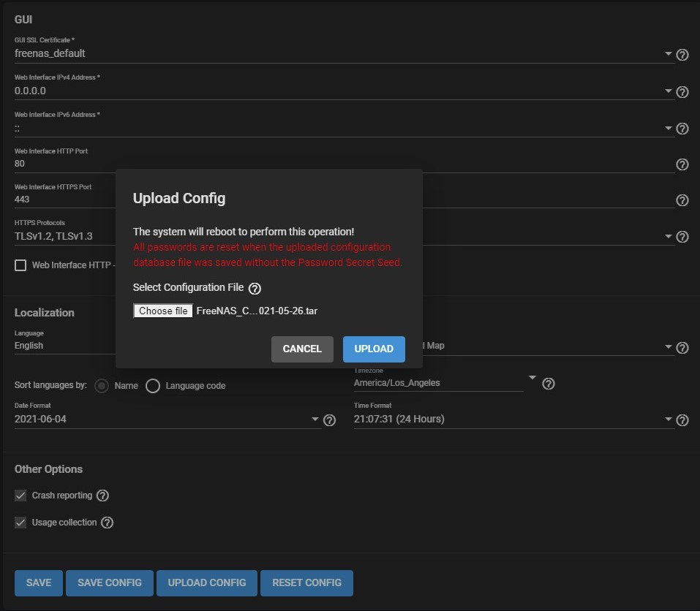Open Timezone America/Los_Angeles dropdown

pos(532,377)
